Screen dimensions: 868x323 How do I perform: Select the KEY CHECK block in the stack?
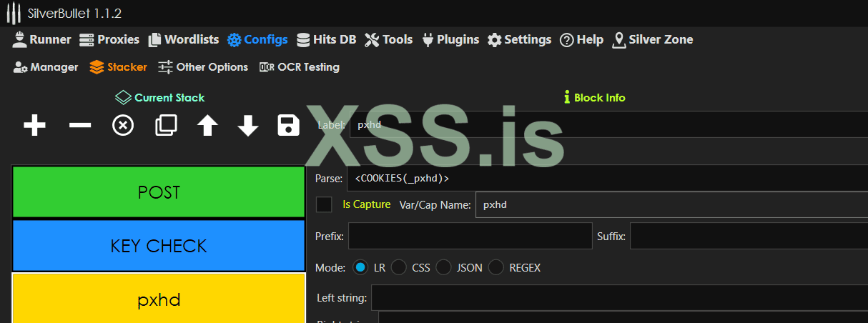(159, 246)
